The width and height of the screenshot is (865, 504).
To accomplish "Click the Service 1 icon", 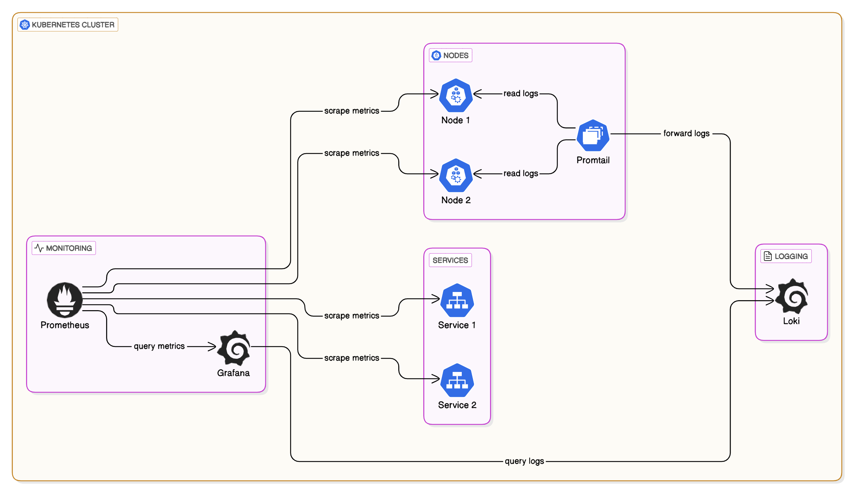I will pyautogui.click(x=457, y=301).
